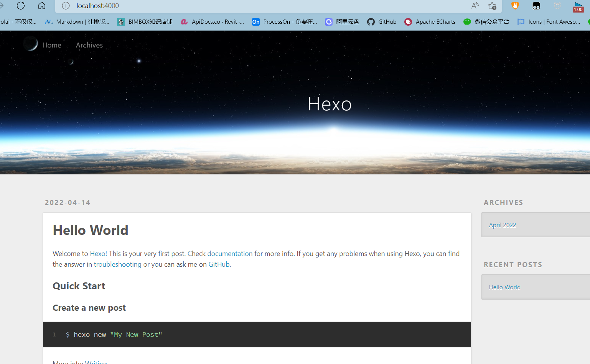Open the 微信公众平台 bookmark
The width and height of the screenshot is (590, 364).
[486, 22]
